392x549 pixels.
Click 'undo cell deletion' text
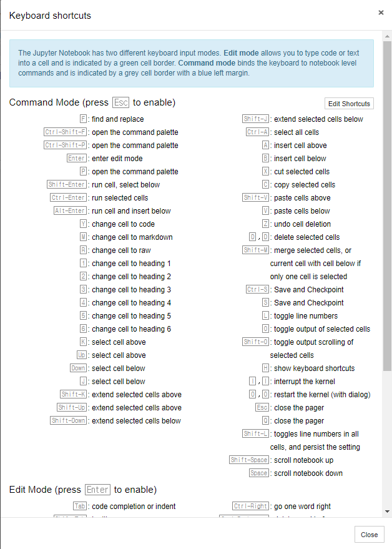(x=302, y=224)
